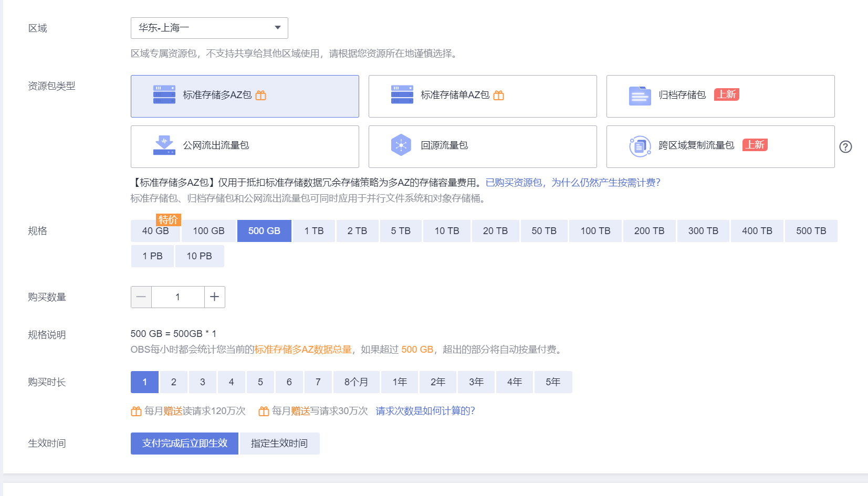Click the 公网流出流量包 download icon

(164, 145)
